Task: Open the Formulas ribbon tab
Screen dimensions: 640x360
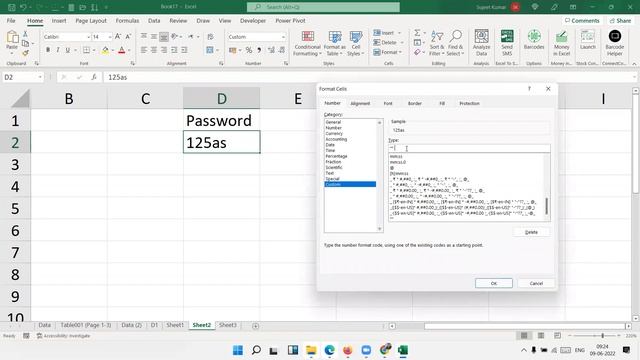Action: (x=127, y=20)
